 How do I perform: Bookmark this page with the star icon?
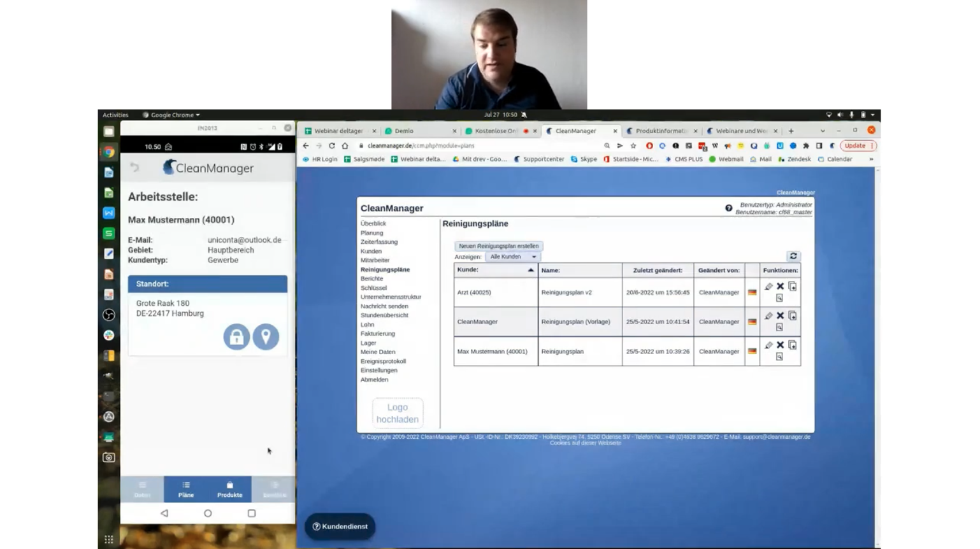pyautogui.click(x=633, y=146)
